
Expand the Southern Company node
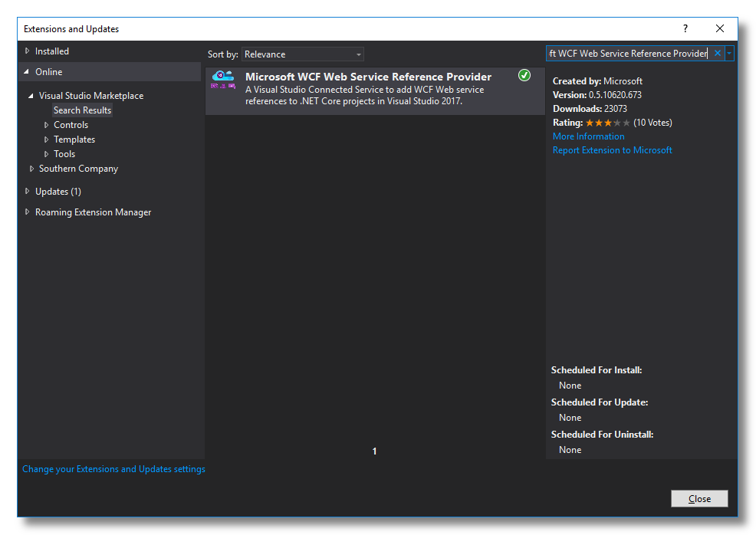[32, 169]
